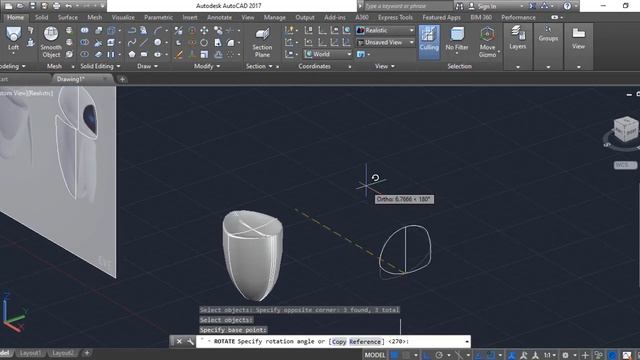Switch to the Mesh ribbon tab
This screenshot has height=360, width=640.
pyautogui.click(x=95, y=17)
